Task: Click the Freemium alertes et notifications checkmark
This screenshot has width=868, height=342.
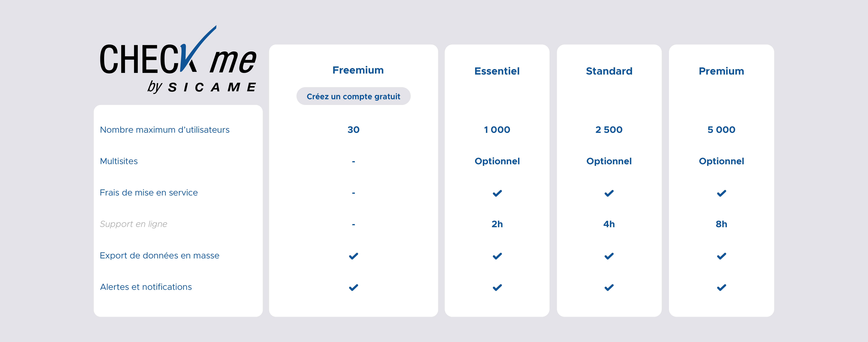Action: tap(354, 287)
